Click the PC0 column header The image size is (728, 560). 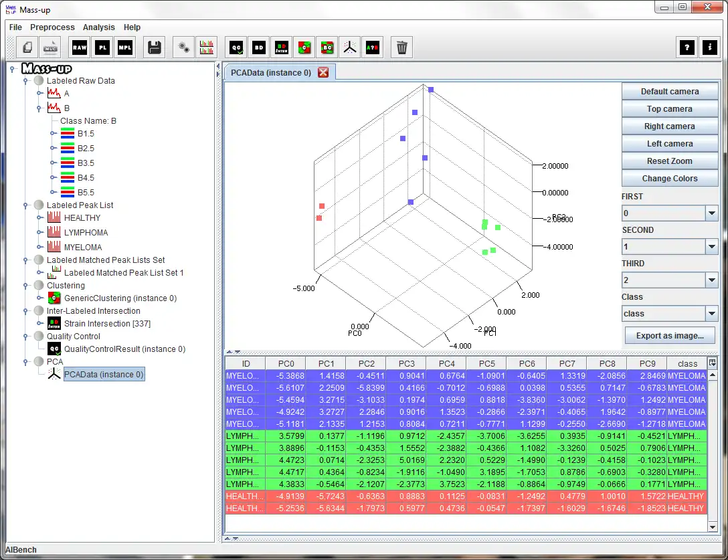click(x=286, y=363)
